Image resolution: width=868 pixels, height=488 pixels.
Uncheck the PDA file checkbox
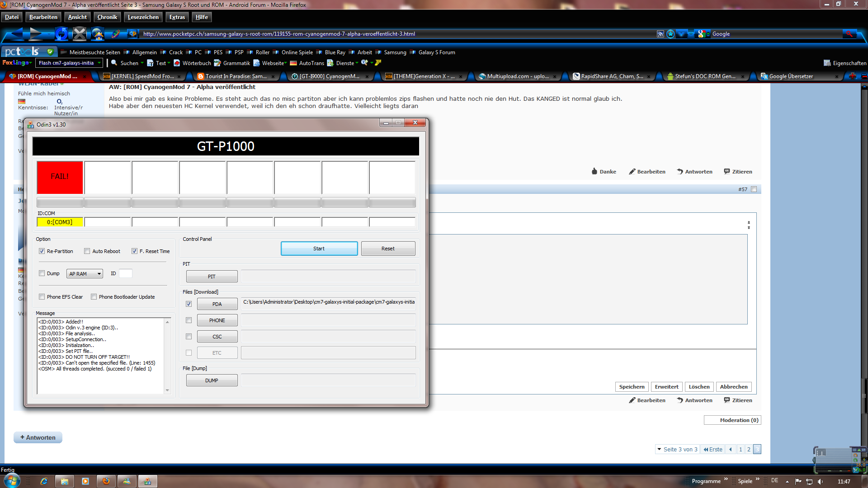click(189, 304)
